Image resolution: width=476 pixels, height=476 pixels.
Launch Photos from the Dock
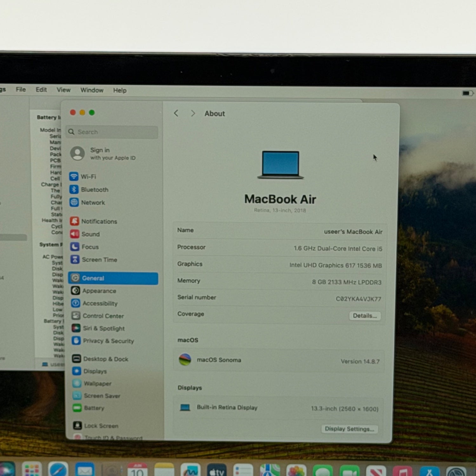(296, 470)
